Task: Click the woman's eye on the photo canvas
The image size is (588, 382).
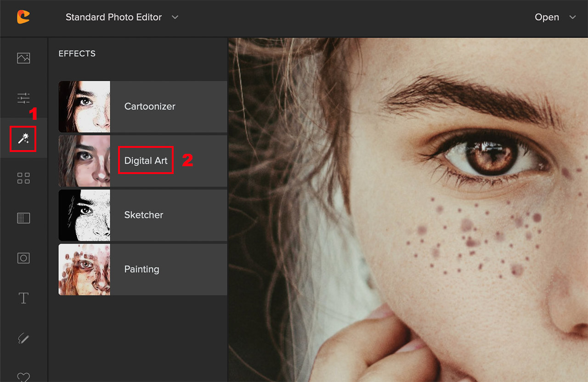Action: pos(485,156)
